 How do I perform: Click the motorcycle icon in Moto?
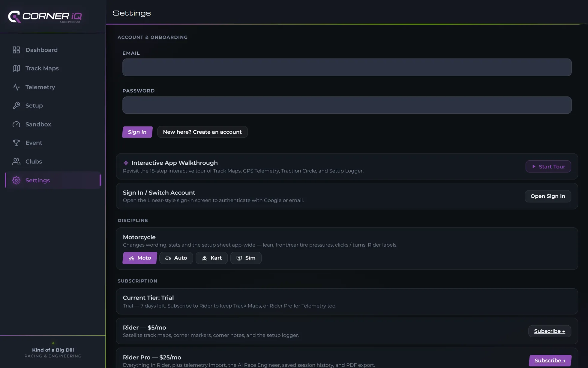[x=131, y=258]
